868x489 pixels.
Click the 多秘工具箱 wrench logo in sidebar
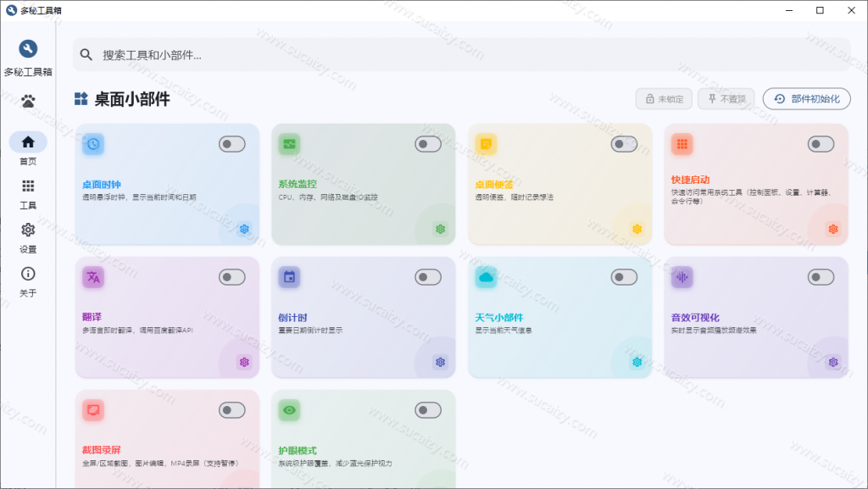coord(28,48)
